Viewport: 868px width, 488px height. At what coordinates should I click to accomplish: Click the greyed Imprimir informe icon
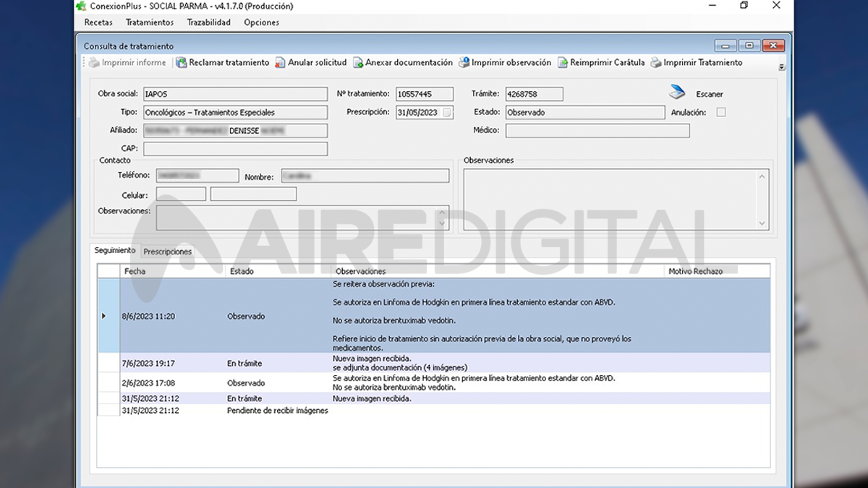coord(94,63)
